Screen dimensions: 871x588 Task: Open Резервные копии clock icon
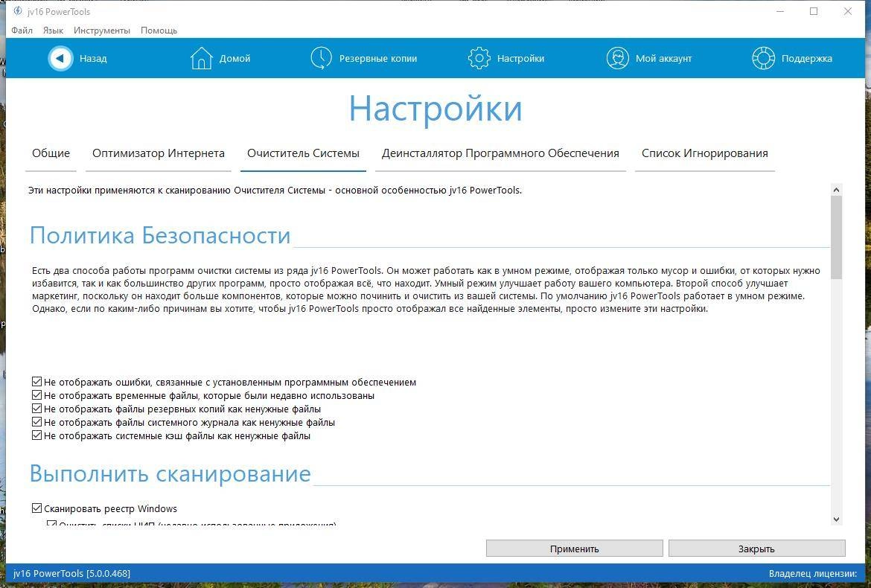pyautogui.click(x=321, y=58)
